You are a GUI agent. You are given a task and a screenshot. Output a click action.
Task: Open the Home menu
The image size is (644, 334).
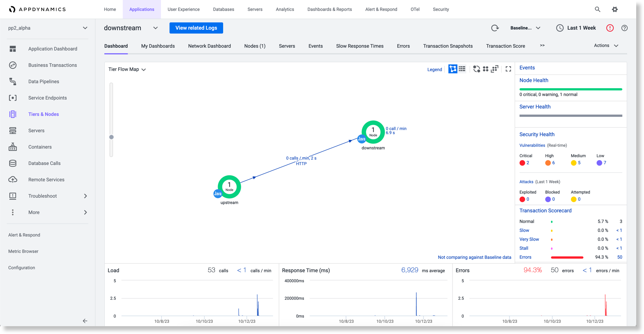coord(110,9)
